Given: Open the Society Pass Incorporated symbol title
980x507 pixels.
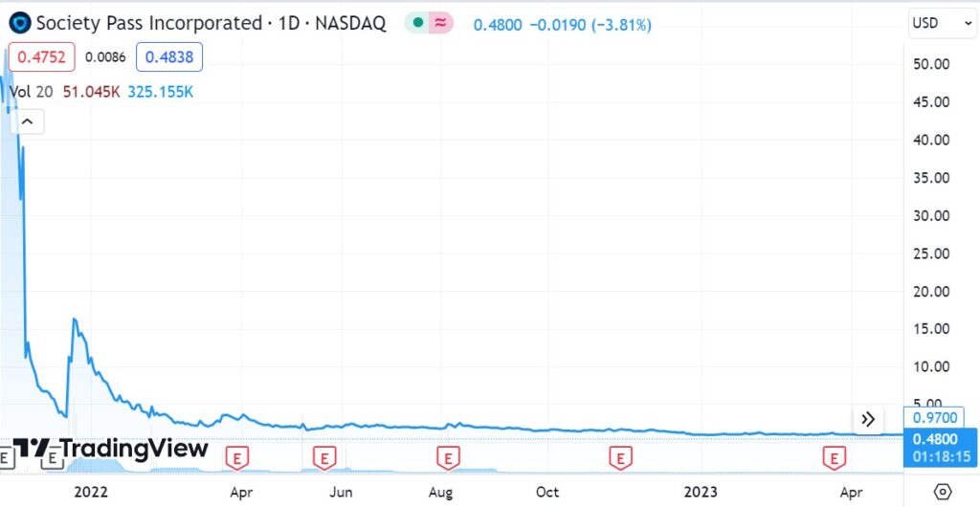Looking at the screenshot, I should click(212, 24).
